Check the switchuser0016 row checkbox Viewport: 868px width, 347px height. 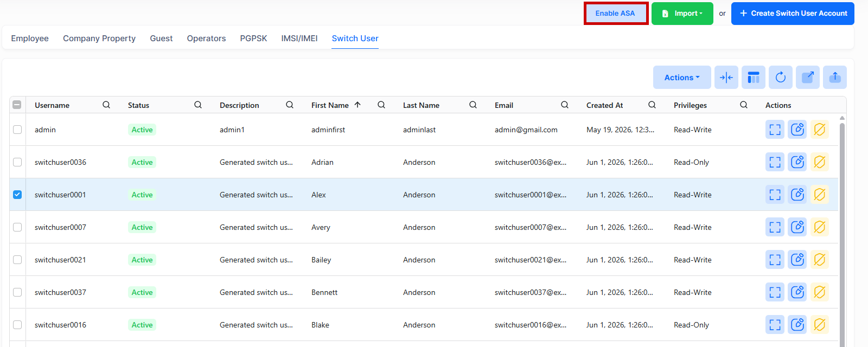click(x=17, y=325)
